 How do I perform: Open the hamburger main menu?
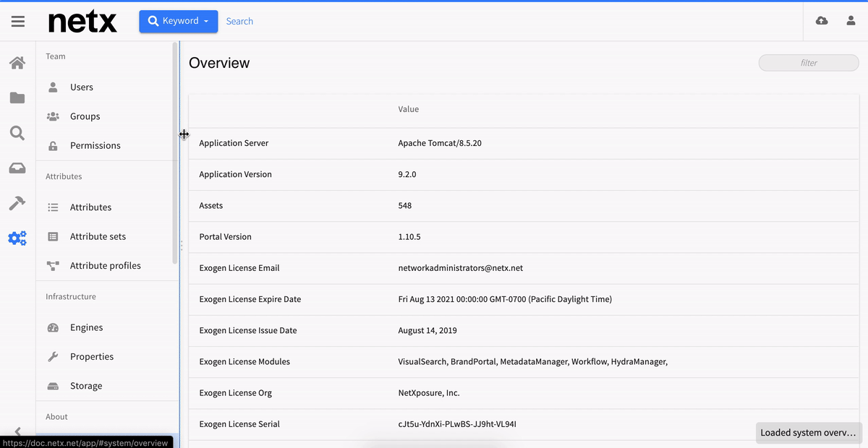[x=18, y=21]
